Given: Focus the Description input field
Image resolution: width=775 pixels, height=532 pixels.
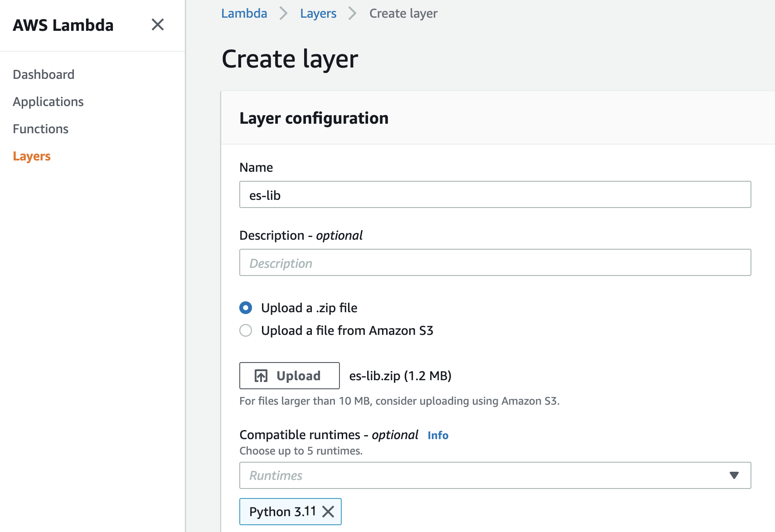Looking at the screenshot, I should [495, 262].
